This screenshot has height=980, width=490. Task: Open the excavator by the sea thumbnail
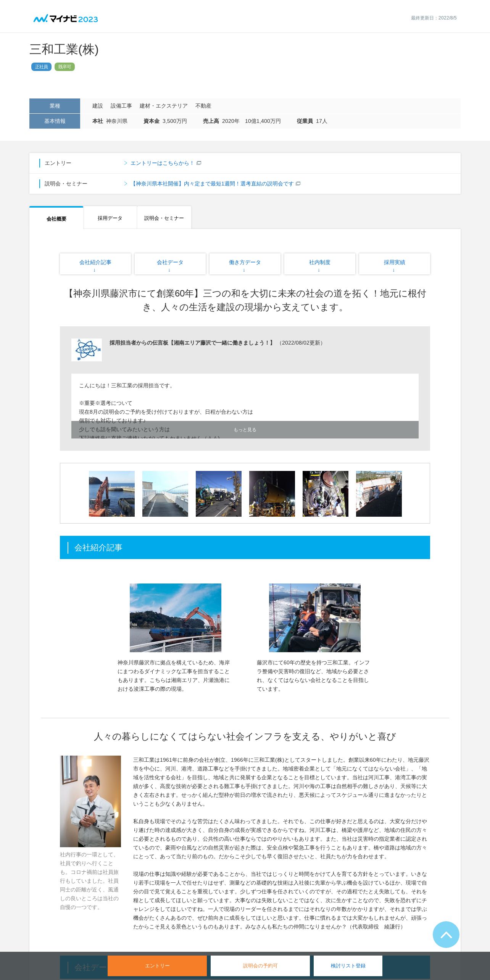click(x=112, y=494)
